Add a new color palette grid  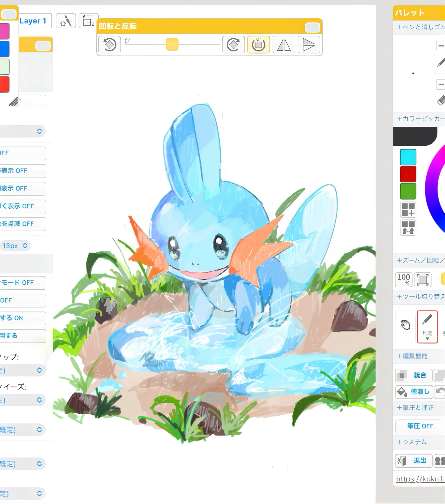[408, 210]
